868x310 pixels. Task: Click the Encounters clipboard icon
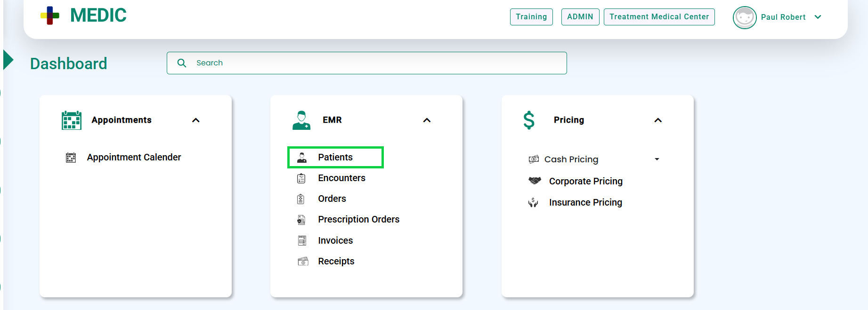[301, 178]
